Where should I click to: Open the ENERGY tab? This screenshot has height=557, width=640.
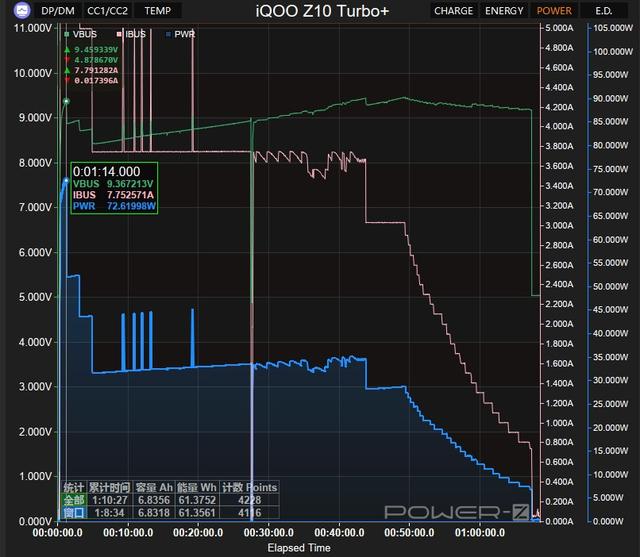[x=504, y=11]
